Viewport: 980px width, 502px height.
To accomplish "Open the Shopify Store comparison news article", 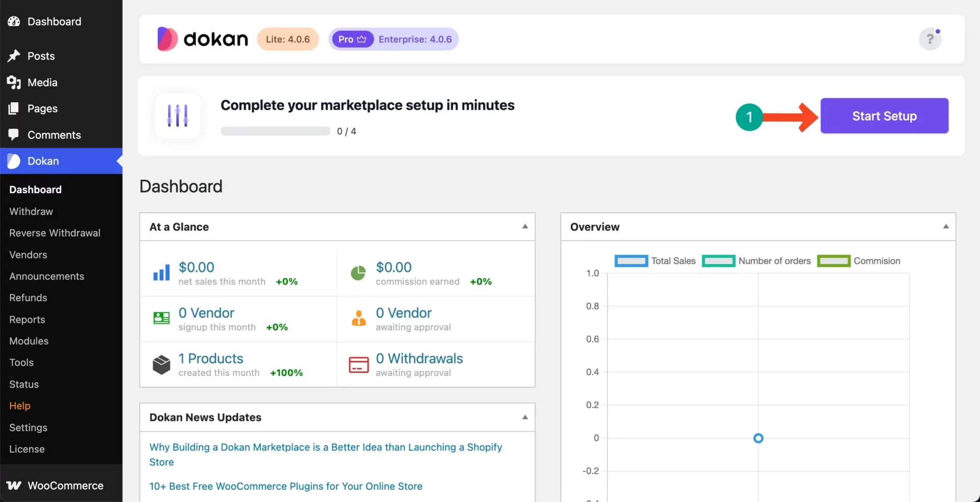I will click(326, 455).
